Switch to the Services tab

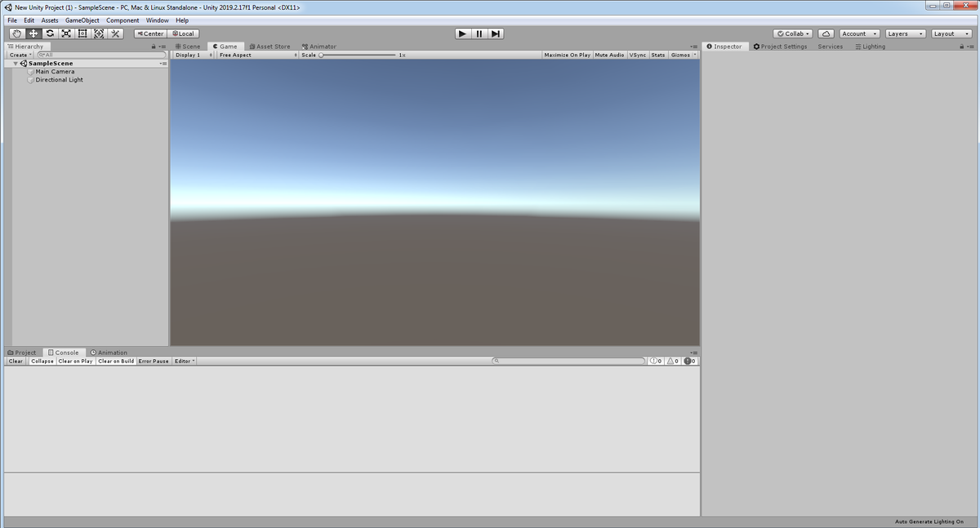tap(830, 47)
